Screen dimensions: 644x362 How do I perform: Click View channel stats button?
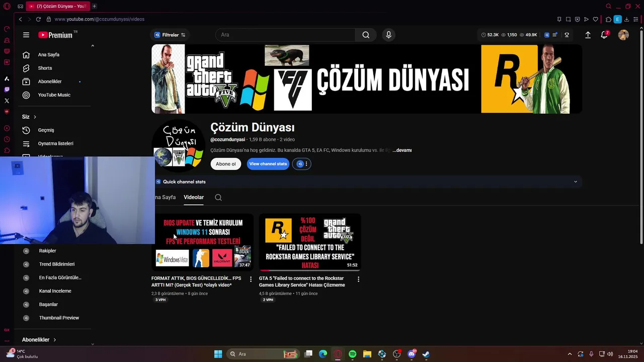tap(268, 164)
